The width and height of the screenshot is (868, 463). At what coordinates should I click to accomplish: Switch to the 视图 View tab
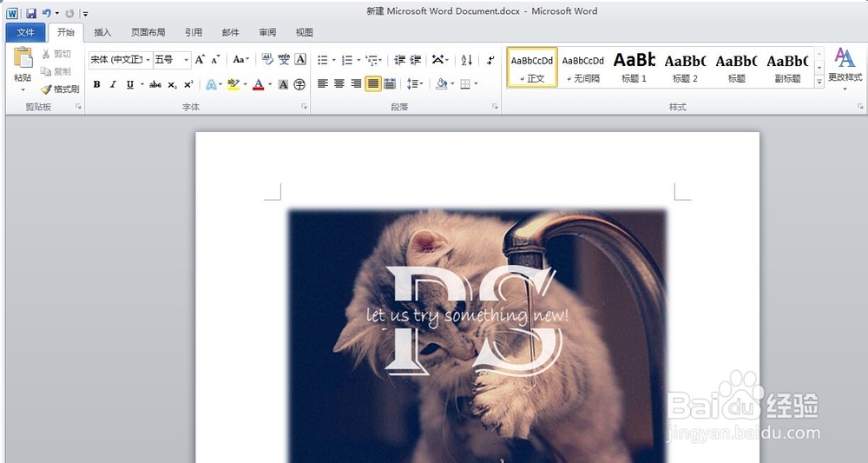click(x=304, y=33)
